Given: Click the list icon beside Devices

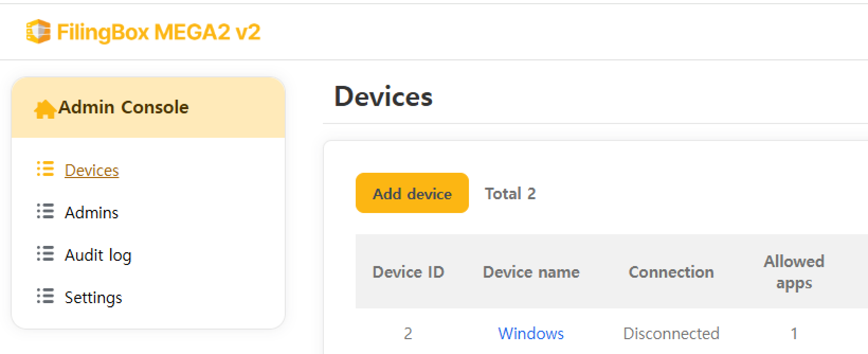Looking at the screenshot, I should click(x=46, y=169).
